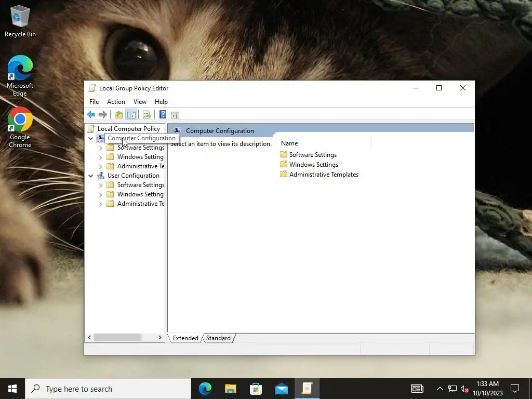Select Administrative Templates under User Configuration

pyautogui.click(x=141, y=204)
